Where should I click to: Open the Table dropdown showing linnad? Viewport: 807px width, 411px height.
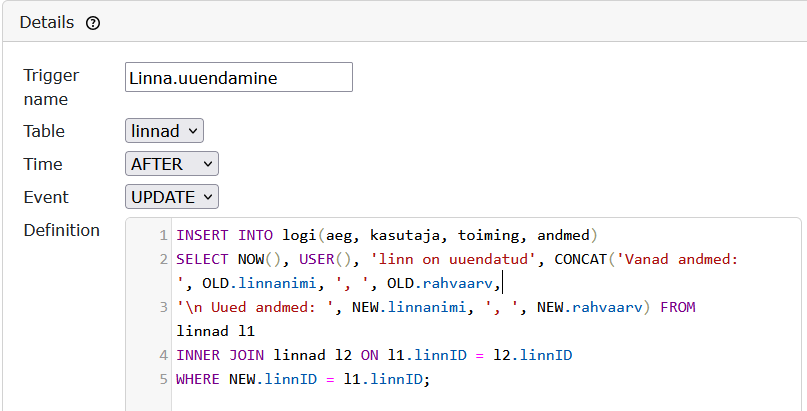click(x=165, y=130)
